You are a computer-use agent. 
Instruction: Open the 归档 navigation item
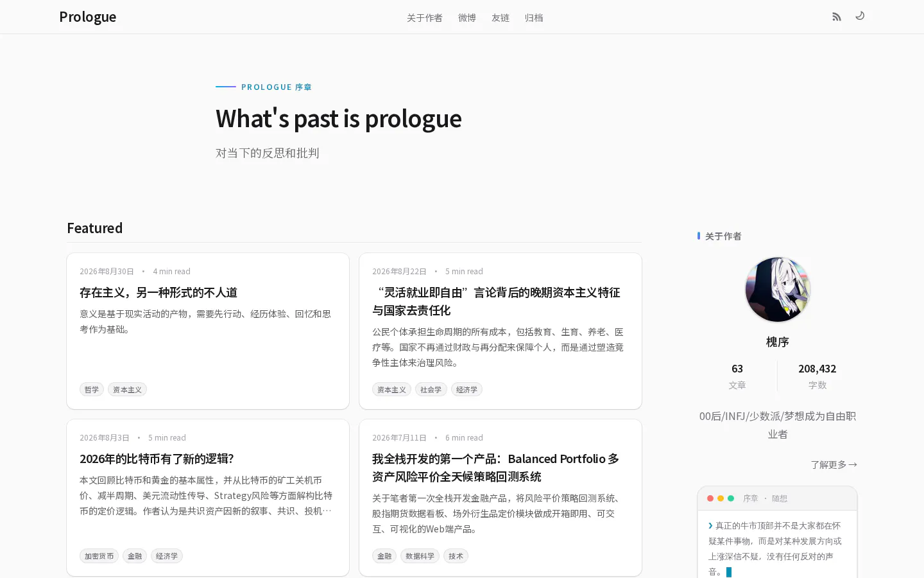point(534,17)
